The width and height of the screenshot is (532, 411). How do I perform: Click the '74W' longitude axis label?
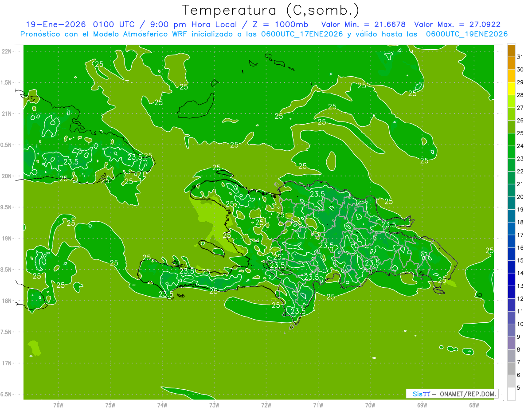tap(162, 405)
